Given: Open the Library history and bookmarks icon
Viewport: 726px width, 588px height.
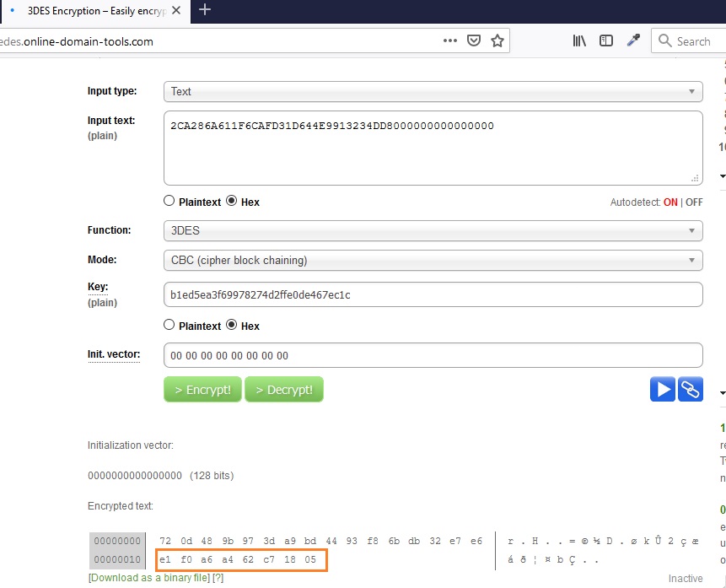Looking at the screenshot, I should [x=579, y=40].
